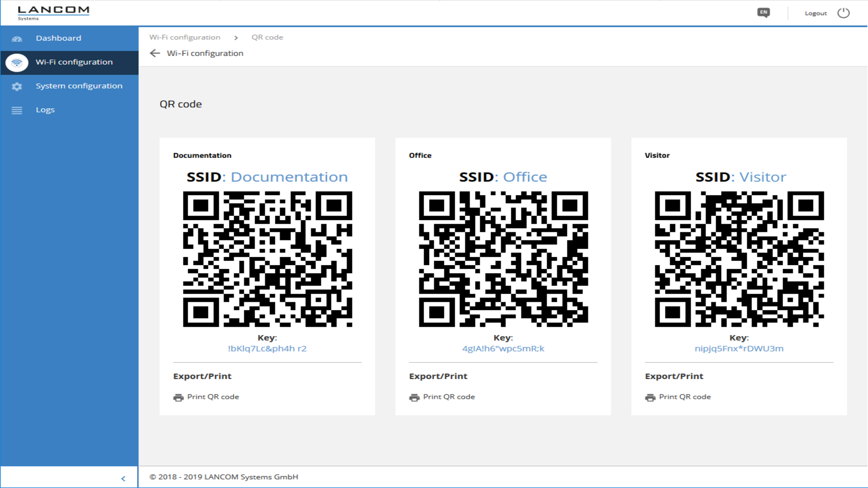
Task: Click the System configuration gear icon
Action: 17,86
